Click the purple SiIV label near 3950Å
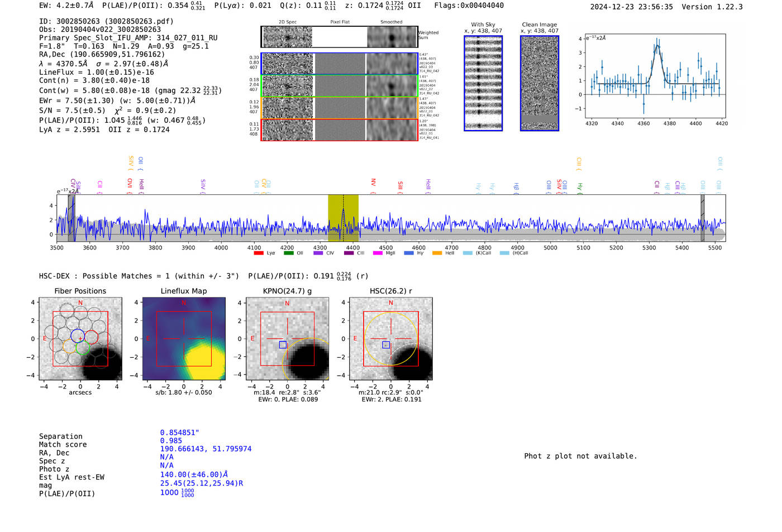Image resolution: width=782 pixels, height=532 pixels. click(x=203, y=185)
